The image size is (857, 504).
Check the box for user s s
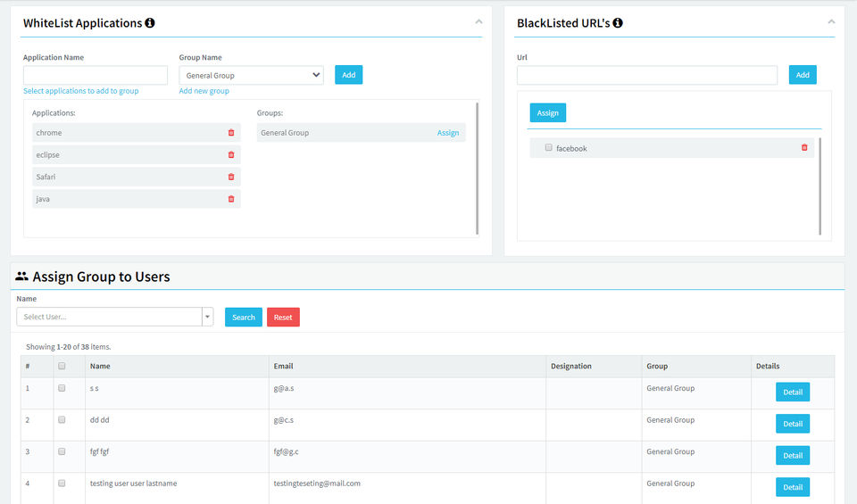[x=62, y=388]
